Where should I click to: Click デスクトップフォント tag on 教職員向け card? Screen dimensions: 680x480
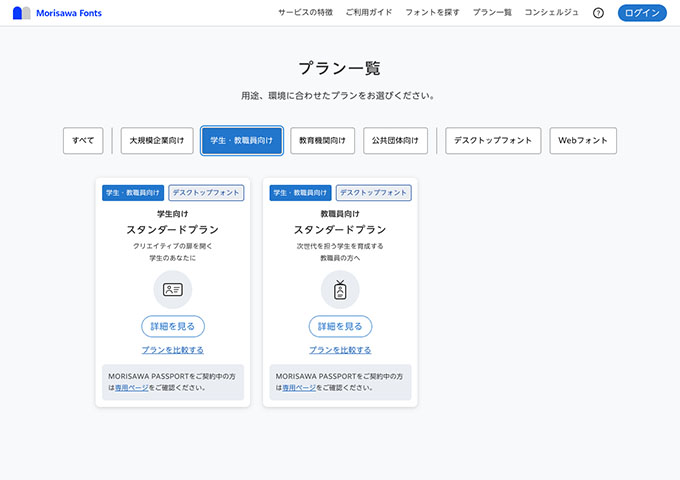(373, 193)
